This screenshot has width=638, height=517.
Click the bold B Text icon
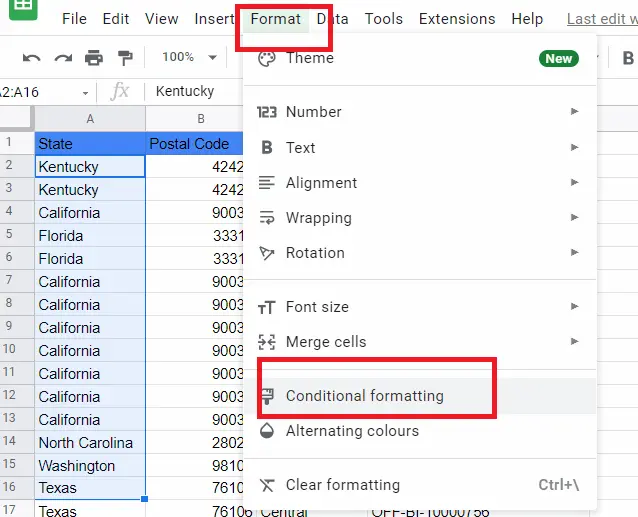pyautogui.click(x=267, y=147)
